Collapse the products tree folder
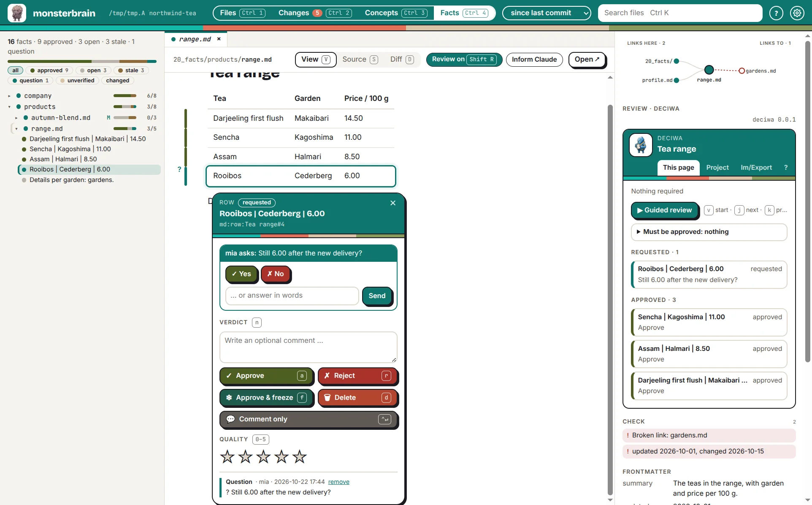Image resolution: width=812 pixels, height=505 pixels. pos(9,107)
